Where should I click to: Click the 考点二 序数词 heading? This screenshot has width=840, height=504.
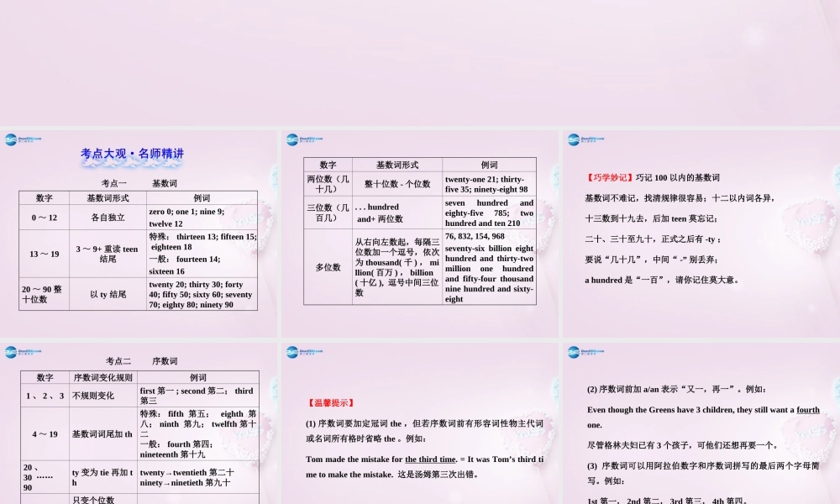pos(141,361)
